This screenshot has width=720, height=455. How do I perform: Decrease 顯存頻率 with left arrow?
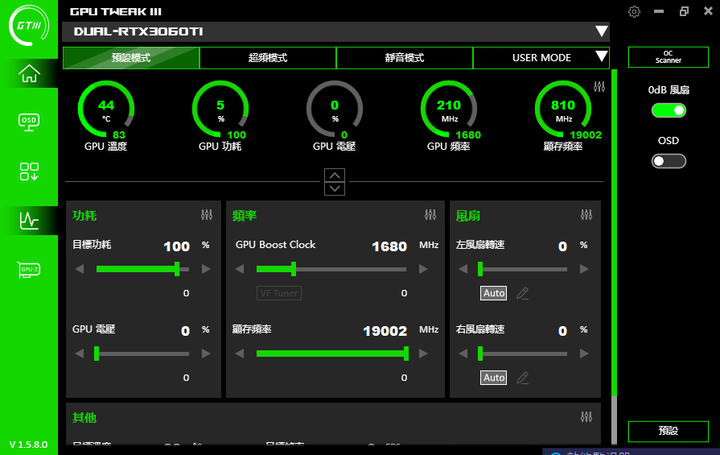pos(239,354)
